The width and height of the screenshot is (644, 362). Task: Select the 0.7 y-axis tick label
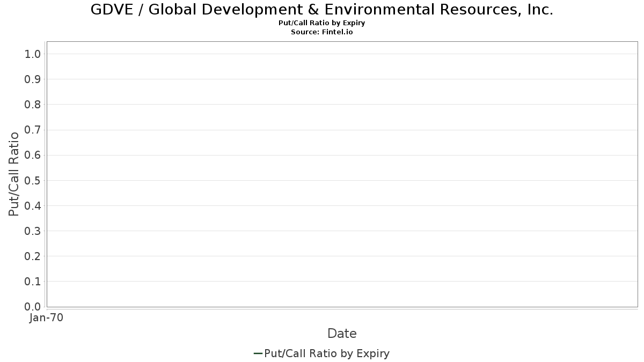pyautogui.click(x=33, y=130)
